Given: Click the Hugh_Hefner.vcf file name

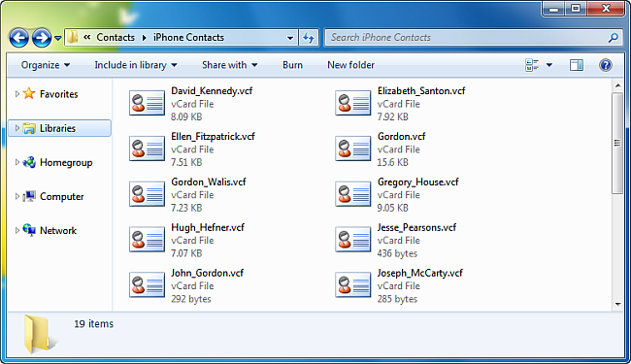Looking at the screenshot, I should (x=208, y=227).
